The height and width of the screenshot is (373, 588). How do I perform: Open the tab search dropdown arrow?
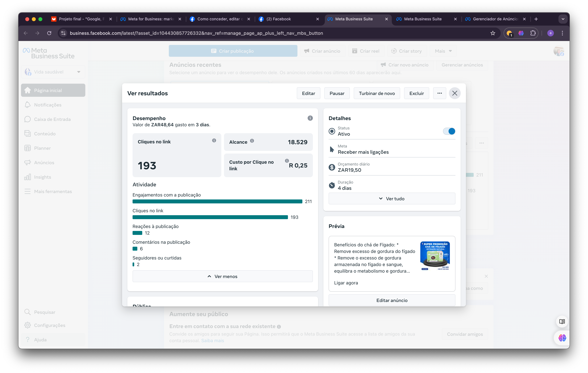(563, 19)
